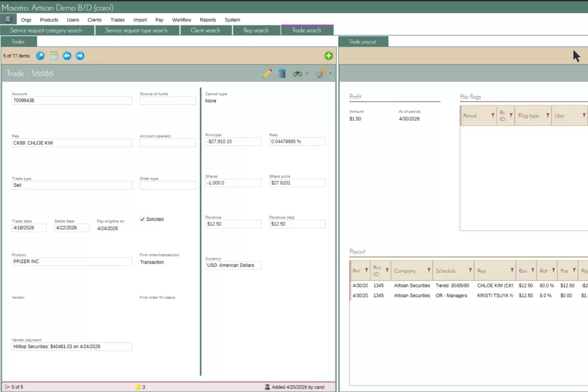Image resolution: width=588 pixels, height=392 pixels.
Task: Switch to Rep search tab
Action: (256, 30)
